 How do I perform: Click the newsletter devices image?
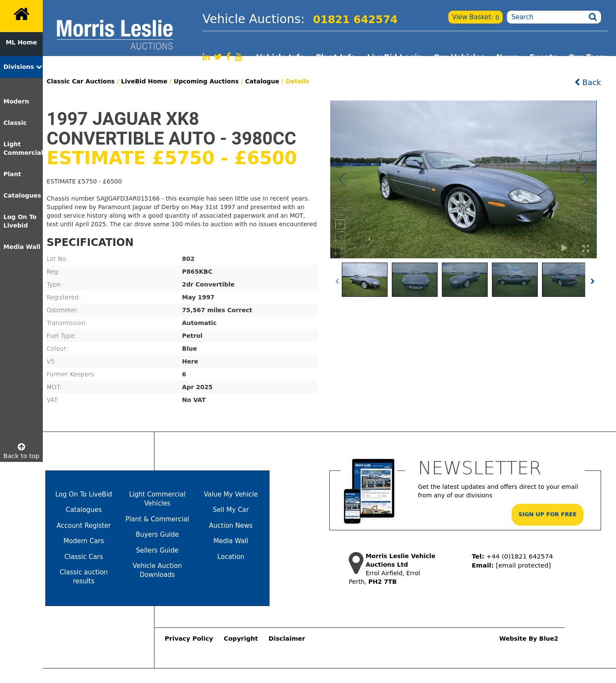369,491
